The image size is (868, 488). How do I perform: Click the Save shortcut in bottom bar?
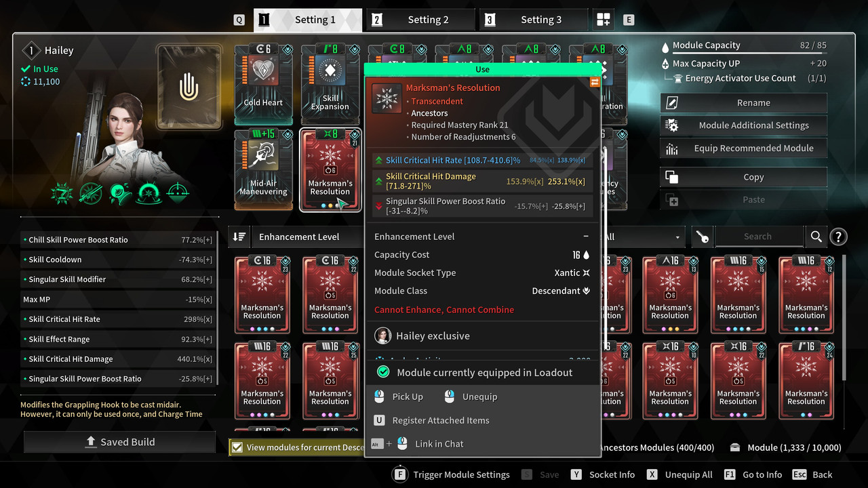[540, 474]
